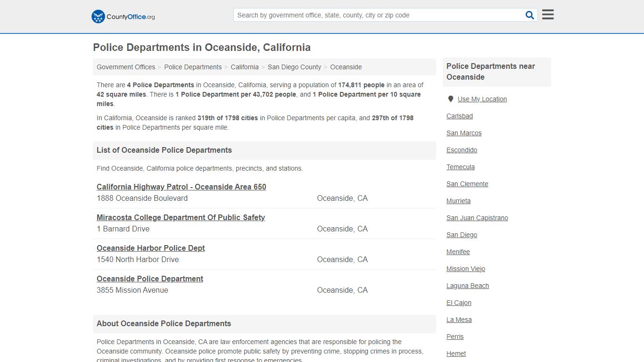The width and height of the screenshot is (644, 362).
Task: Go to Temecula police departments
Action: tap(461, 167)
